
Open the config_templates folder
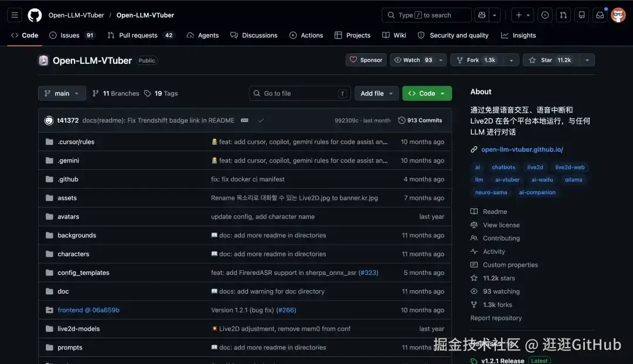tap(84, 273)
